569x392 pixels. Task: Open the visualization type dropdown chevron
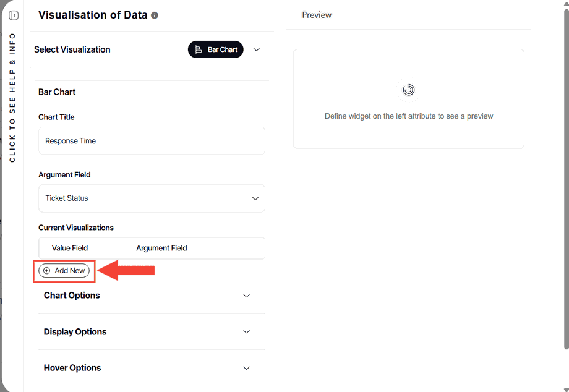tap(256, 49)
